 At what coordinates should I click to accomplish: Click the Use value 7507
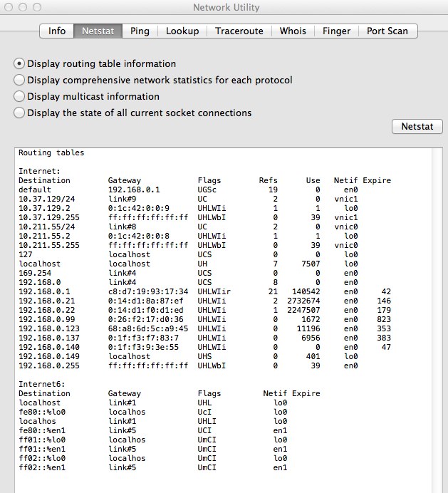[x=311, y=264]
